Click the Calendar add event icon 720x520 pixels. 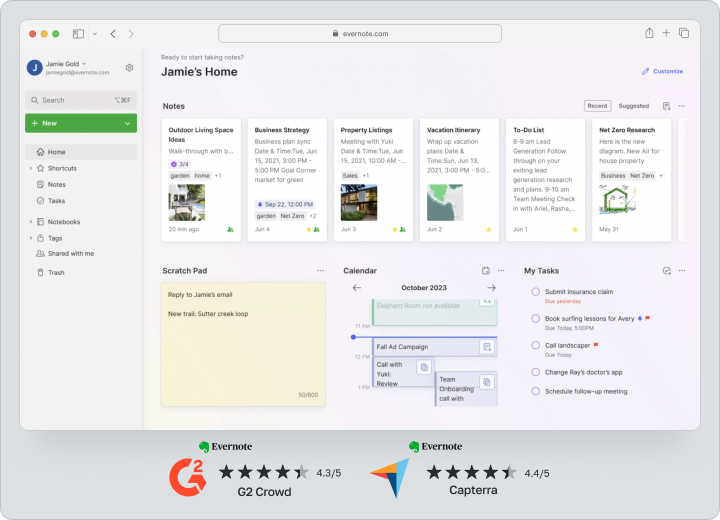[486, 271]
